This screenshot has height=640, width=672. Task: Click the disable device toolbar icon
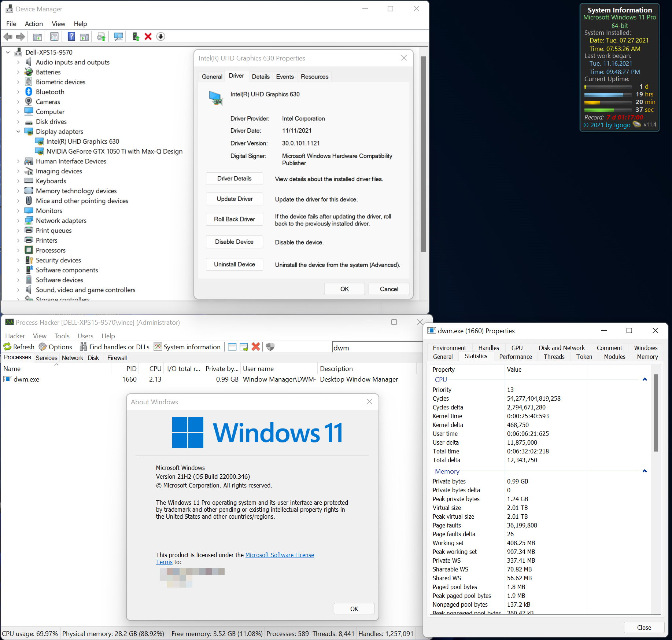coord(160,36)
